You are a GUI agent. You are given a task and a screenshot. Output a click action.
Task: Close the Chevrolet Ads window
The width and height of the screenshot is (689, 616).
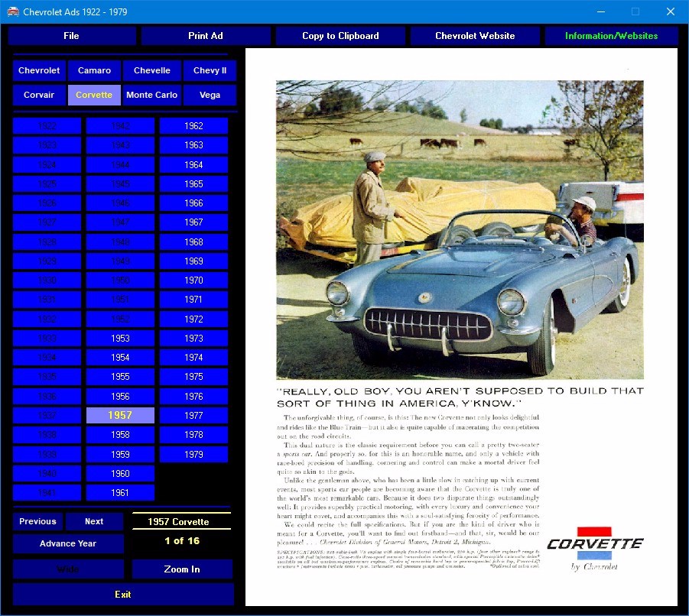[x=670, y=12]
